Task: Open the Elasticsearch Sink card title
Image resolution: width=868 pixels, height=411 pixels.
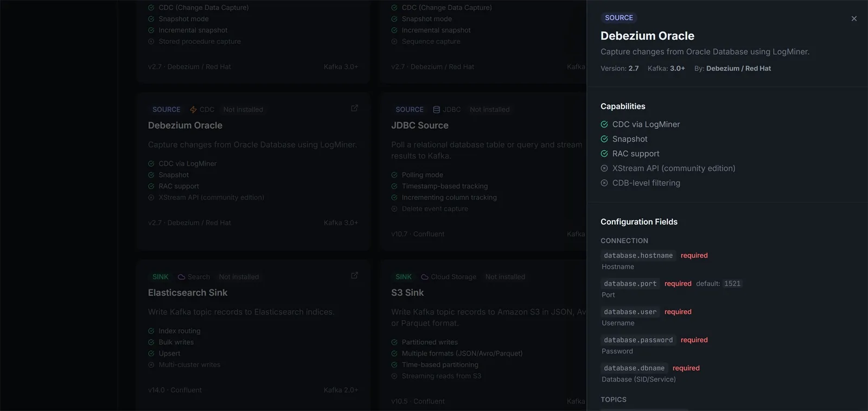Action: (x=188, y=293)
